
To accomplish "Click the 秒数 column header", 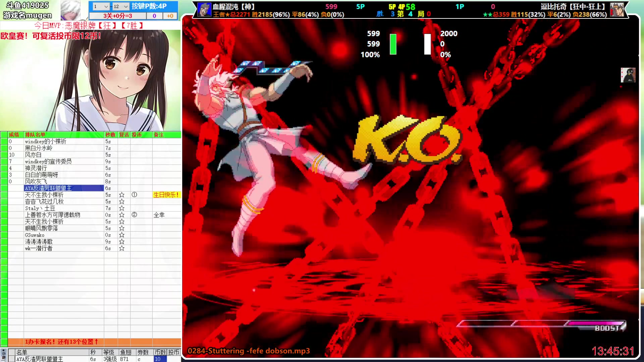I will click(x=110, y=135).
